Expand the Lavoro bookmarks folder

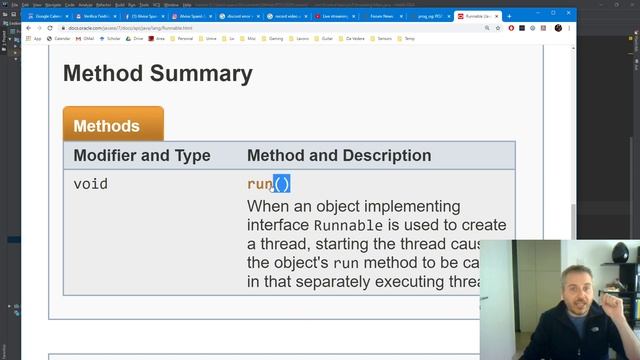[299, 39]
